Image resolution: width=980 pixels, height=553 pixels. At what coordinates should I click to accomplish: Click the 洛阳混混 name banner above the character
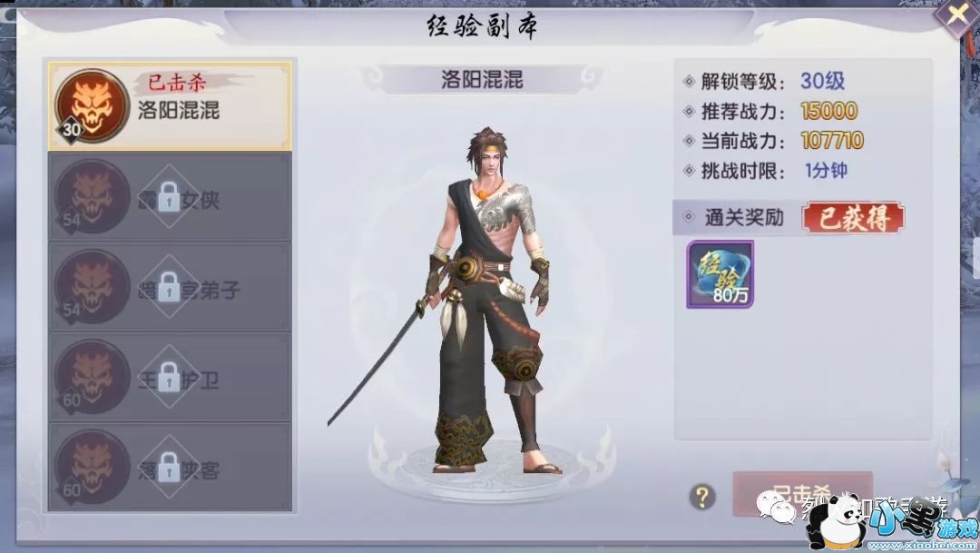(482, 79)
